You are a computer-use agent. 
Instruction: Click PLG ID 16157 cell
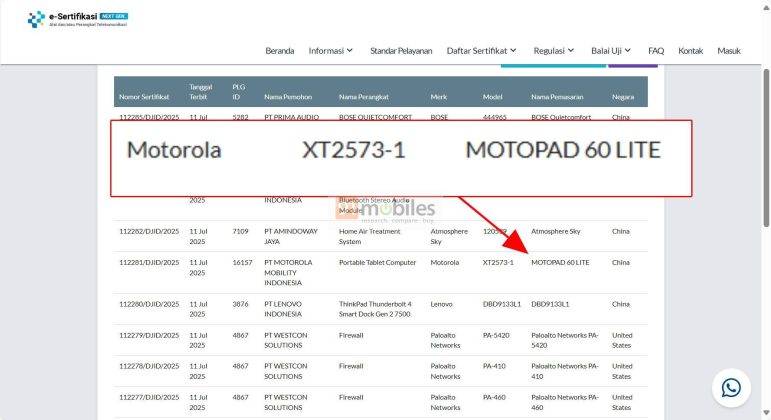click(x=242, y=263)
